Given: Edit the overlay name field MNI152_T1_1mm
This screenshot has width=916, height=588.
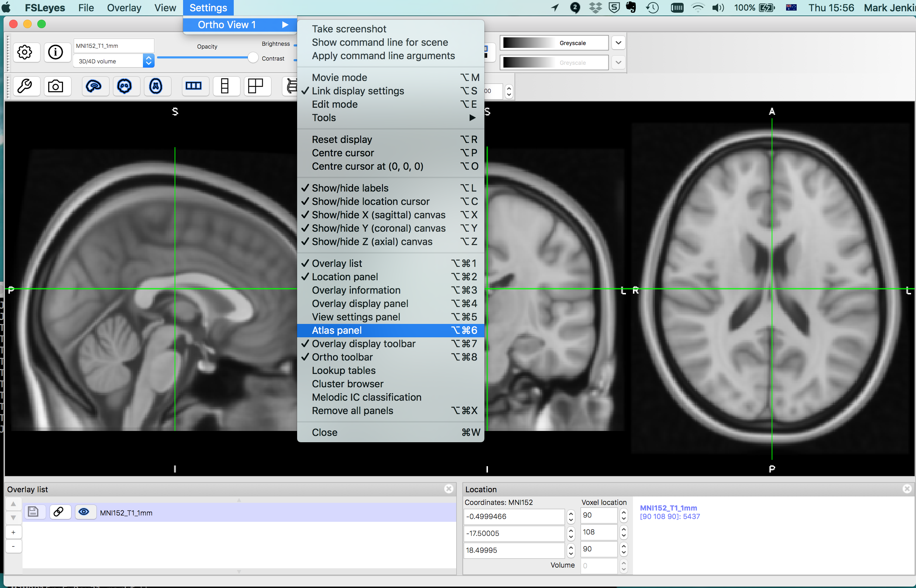Looking at the screenshot, I should 114,46.
